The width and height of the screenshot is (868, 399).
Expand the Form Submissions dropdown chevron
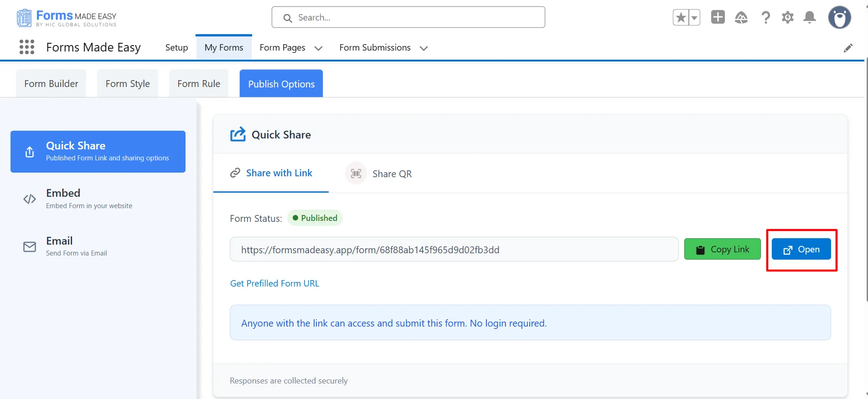[x=424, y=48]
